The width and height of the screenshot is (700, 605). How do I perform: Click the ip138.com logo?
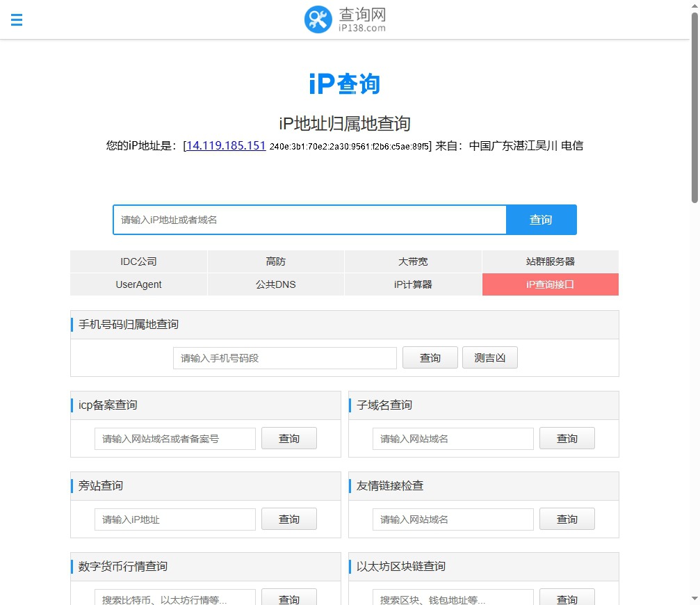(x=345, y=19)
